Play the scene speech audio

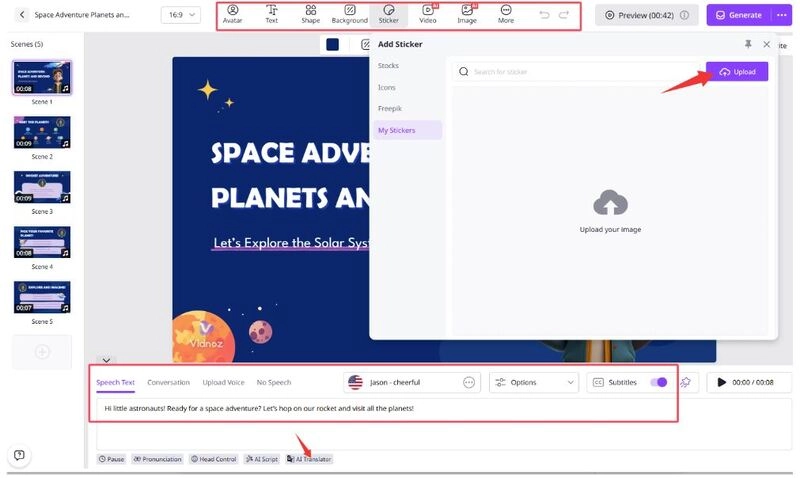(x=721, y=382)
